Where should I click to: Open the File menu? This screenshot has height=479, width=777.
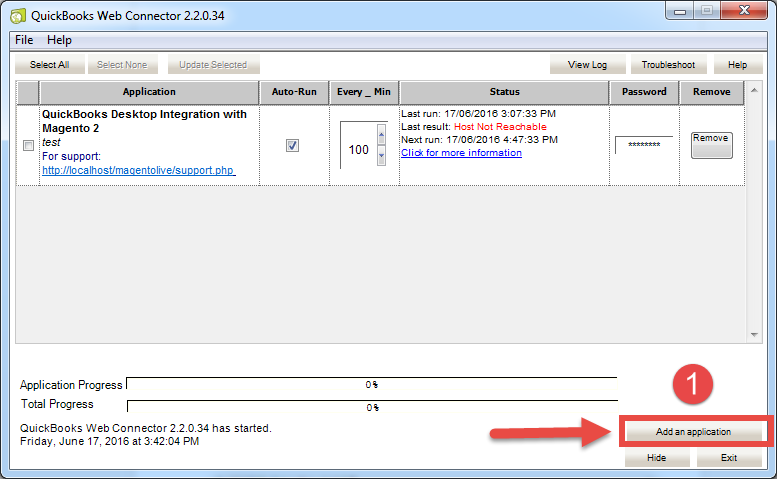click(x=24, y=40)
